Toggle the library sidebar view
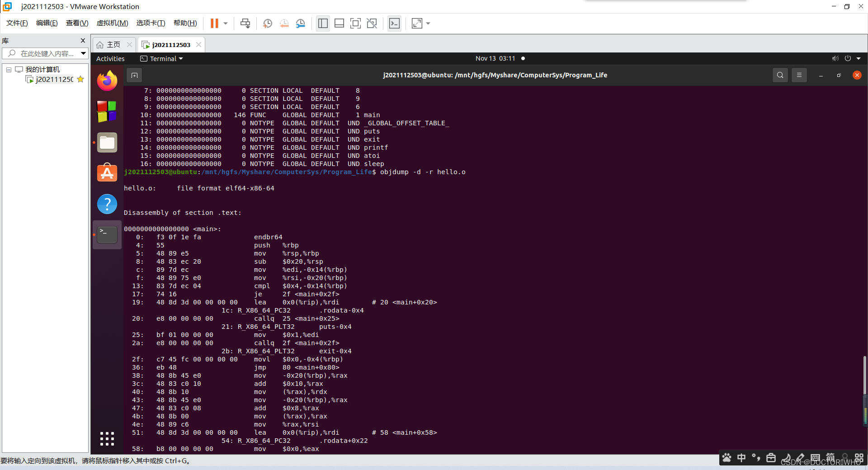 (x=323, y=23)
